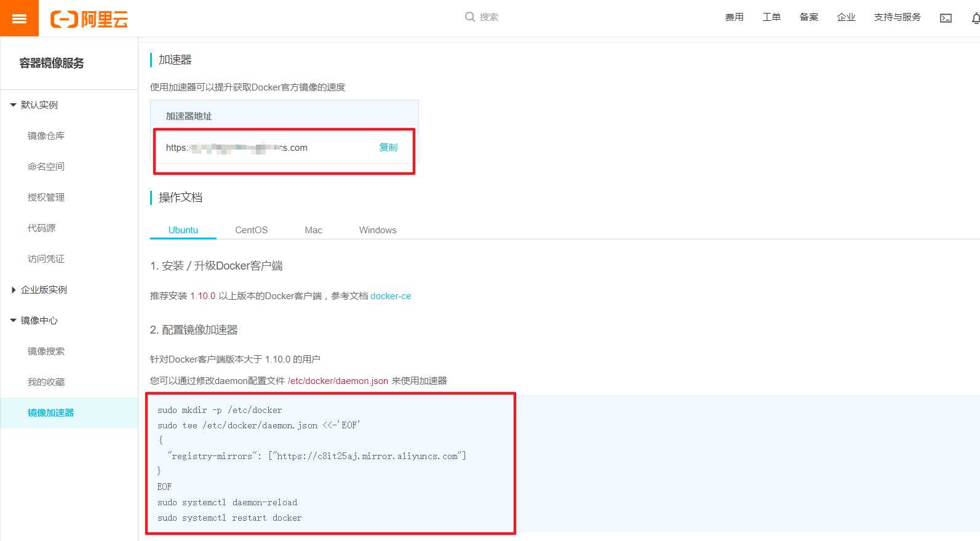
Task: Open 授权管理 in sidebar
Action: (x=46, y=197)
